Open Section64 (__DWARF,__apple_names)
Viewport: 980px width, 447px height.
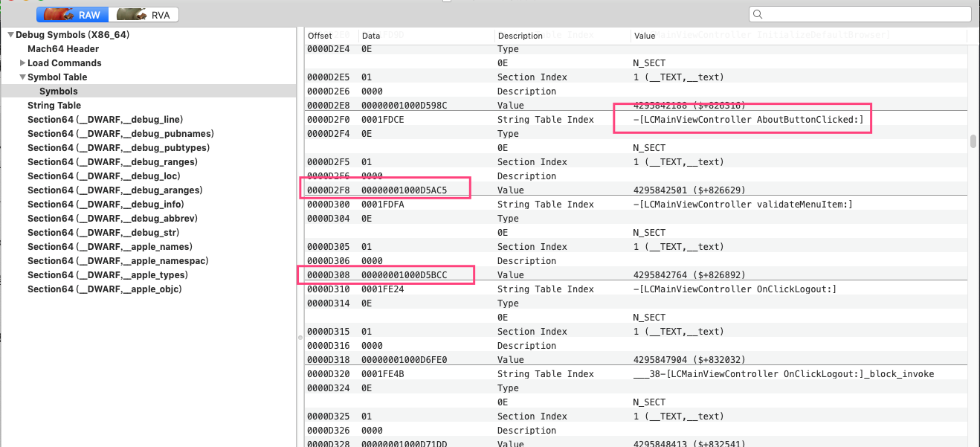110,247
